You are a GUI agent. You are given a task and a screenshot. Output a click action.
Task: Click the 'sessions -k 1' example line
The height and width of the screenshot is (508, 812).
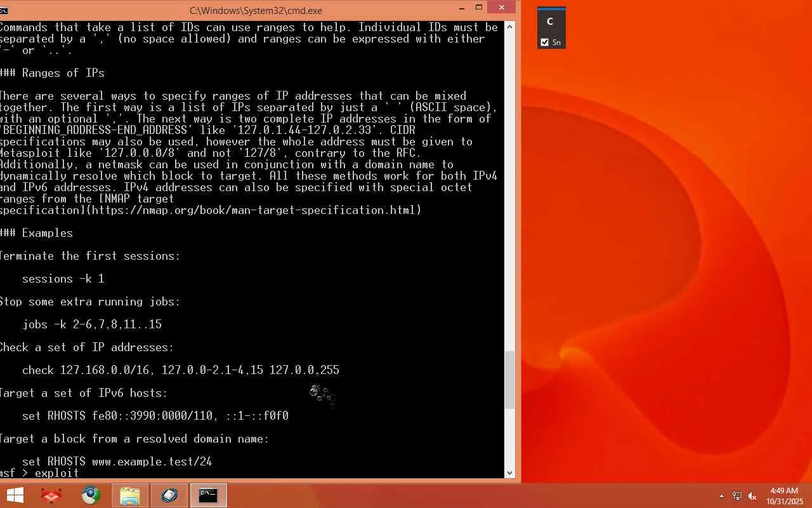tap(63, 279)
